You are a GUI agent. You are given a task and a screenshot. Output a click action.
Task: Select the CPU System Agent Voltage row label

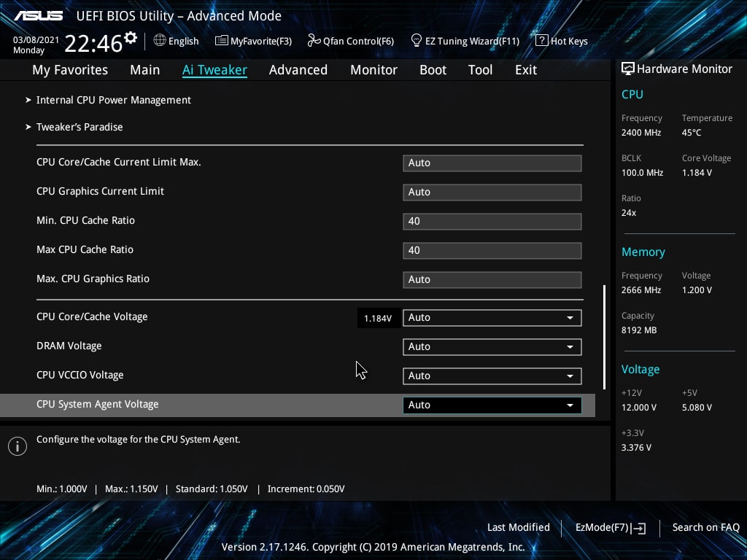(98, 404)
